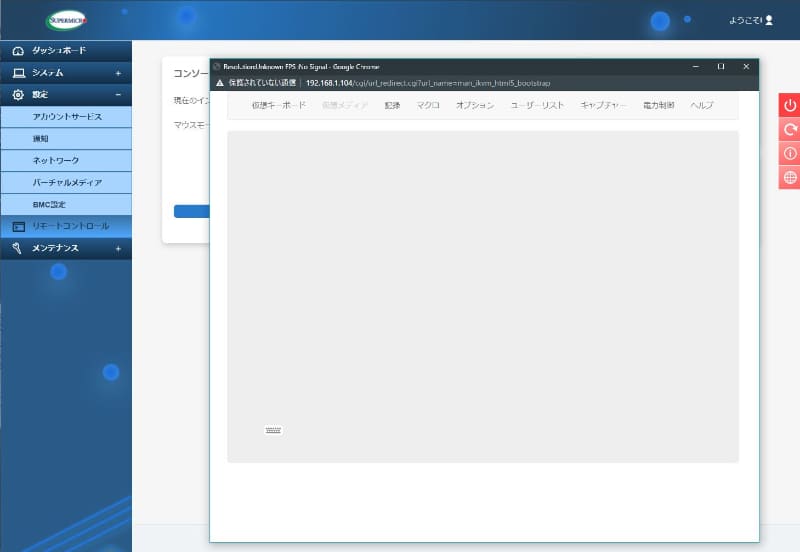Viewport: 800px width, 552px height.
Task: Open 通知 settings entry
Action: point(66,139)
